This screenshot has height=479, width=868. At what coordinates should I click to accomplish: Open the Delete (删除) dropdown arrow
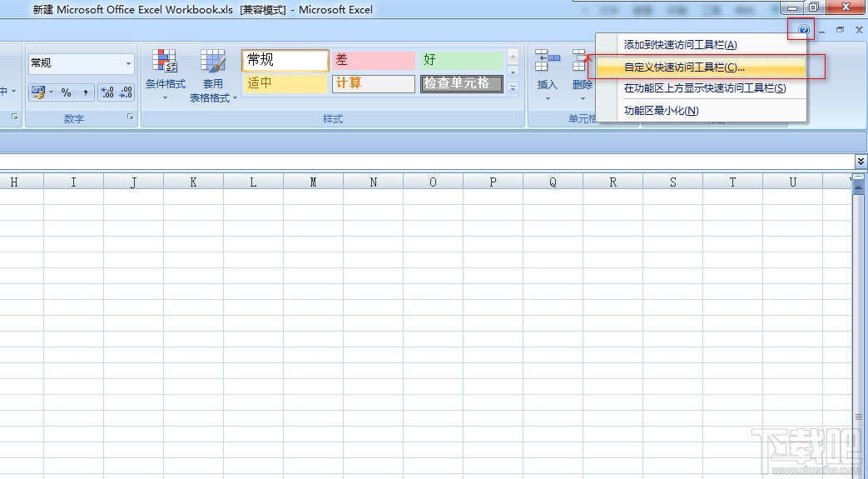[x=583, y=98]
